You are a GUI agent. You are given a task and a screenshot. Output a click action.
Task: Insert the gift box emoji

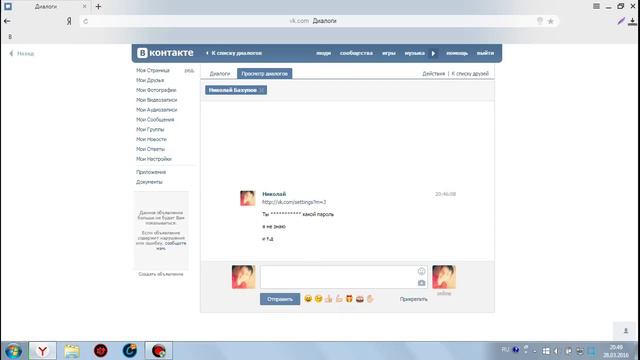point(349,299)
